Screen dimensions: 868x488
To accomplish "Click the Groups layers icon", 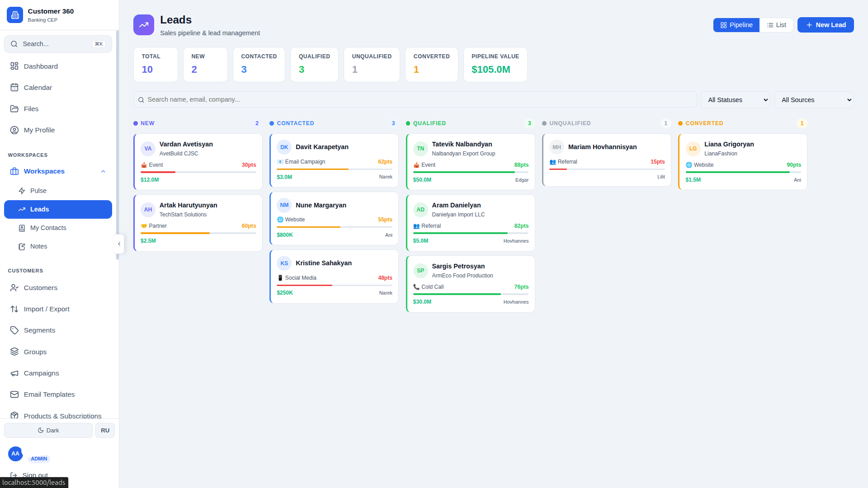I will [14, 352].
